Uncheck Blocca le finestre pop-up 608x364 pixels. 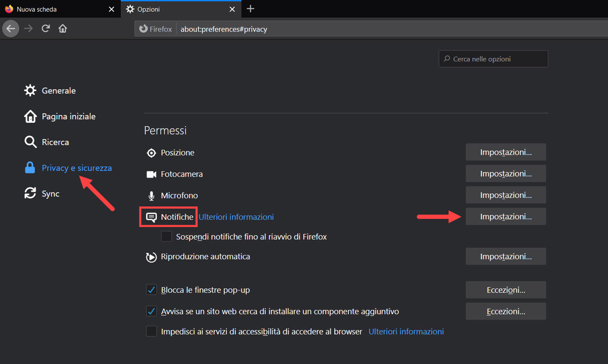[151, 290]
